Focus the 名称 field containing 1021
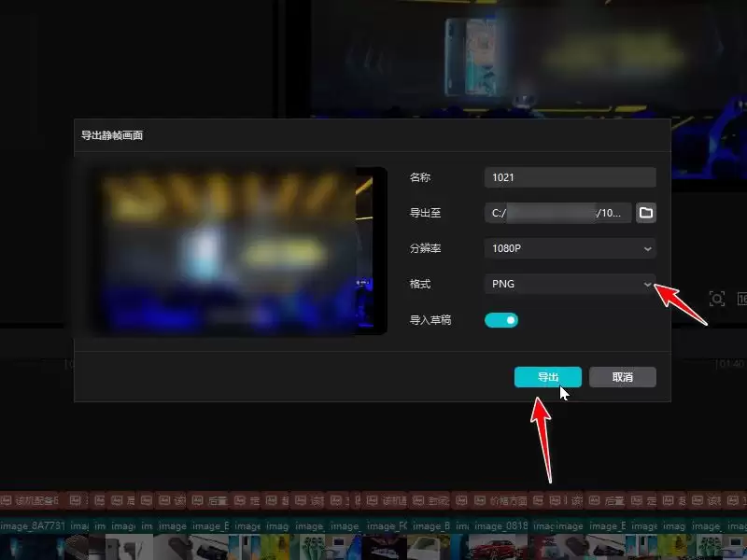This screenshot has width=747, height=560. (570, 177)
